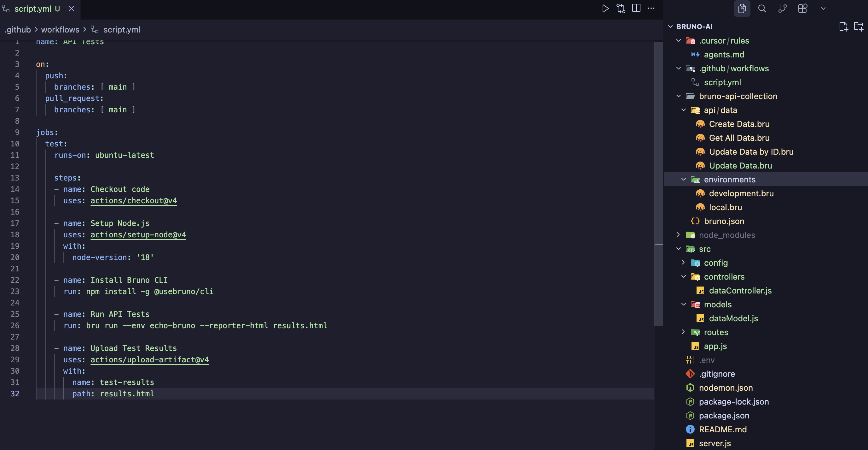Collapse the environments folder
868x450 pixels.
[x=683, y=180]
